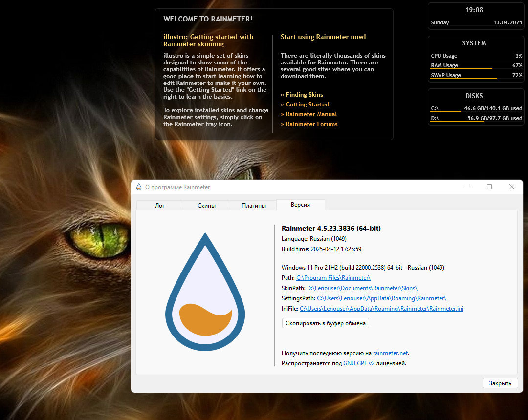Click the Rainmeter drop icon in title bar
Image resolution: width=528 pixels, height=420 pixels.
[139, 187]
